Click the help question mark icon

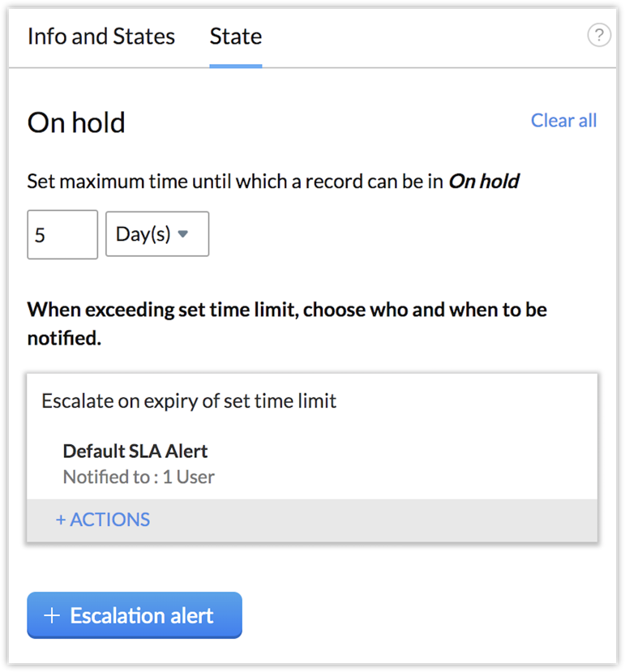click(x=598, y=36)
